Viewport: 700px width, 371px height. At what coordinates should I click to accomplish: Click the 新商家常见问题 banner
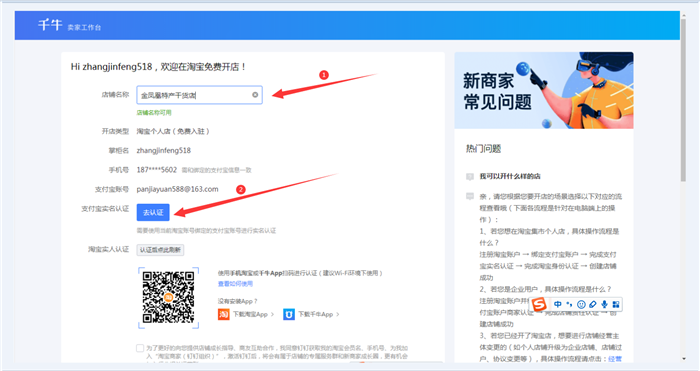point(544,90)
